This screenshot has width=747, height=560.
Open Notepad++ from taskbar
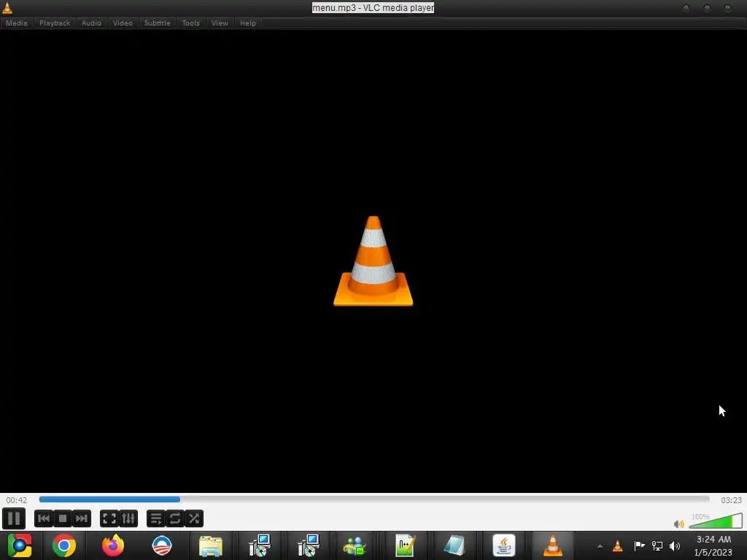[405, 545]
